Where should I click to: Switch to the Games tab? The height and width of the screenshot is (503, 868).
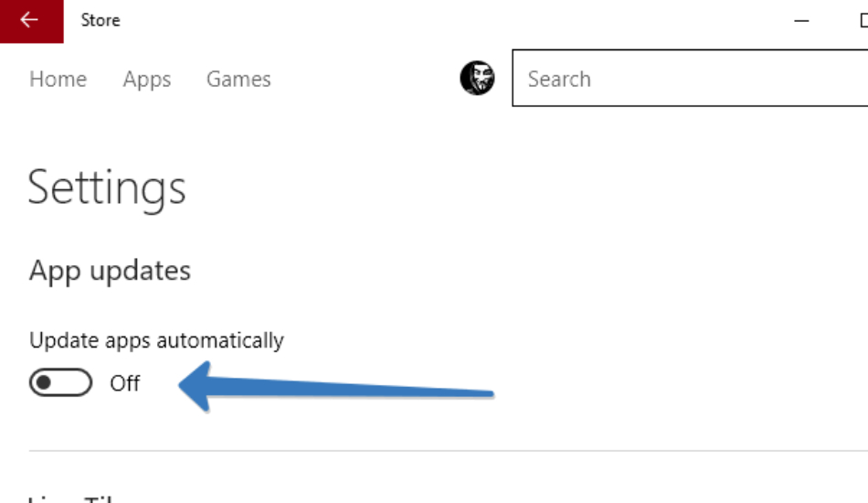238,80
